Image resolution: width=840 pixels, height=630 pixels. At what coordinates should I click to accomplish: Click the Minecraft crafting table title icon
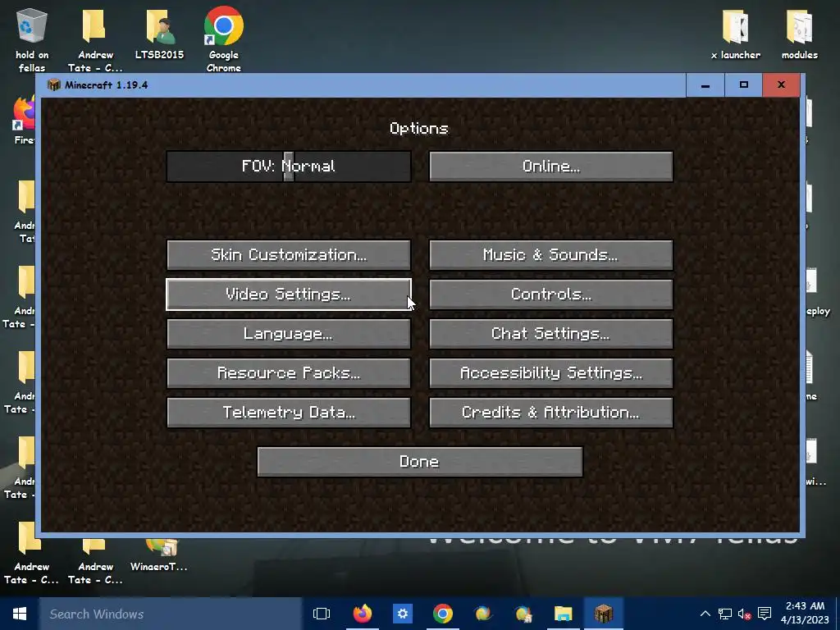tap(53, 84)
